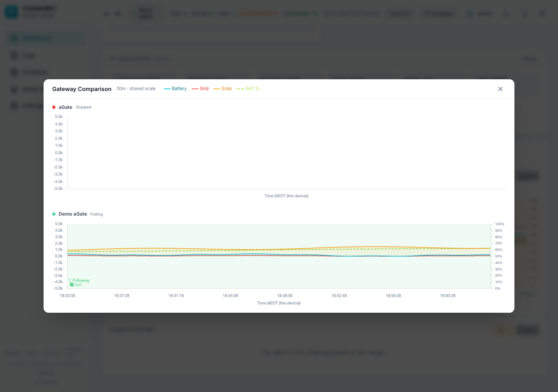The height and width of the screenshot is (392, 558).
Task: Click the 5.0k axis label in the Demo aGate chart
Action: (59, 224)
